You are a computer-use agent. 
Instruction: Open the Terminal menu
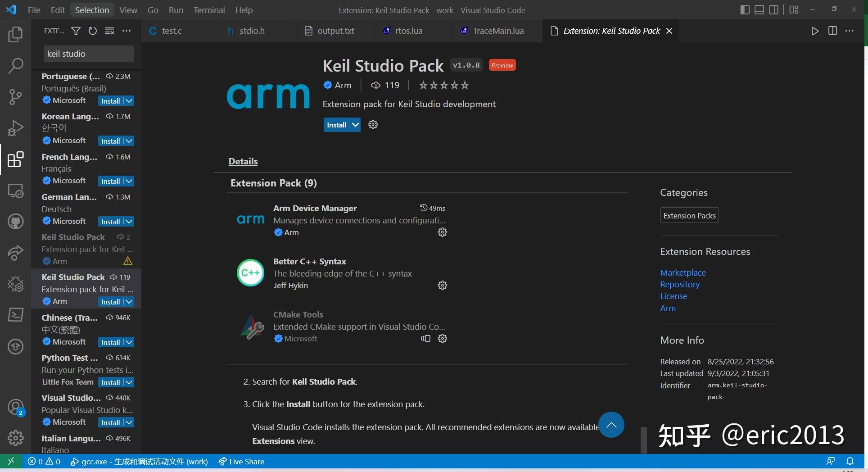tap(209, 10)
